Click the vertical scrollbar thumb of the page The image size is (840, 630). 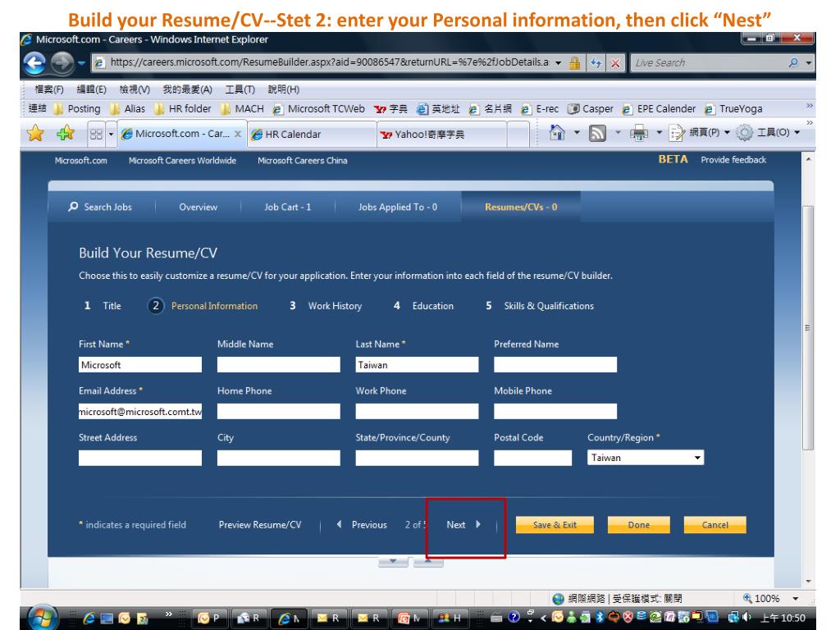coord(808,328)
